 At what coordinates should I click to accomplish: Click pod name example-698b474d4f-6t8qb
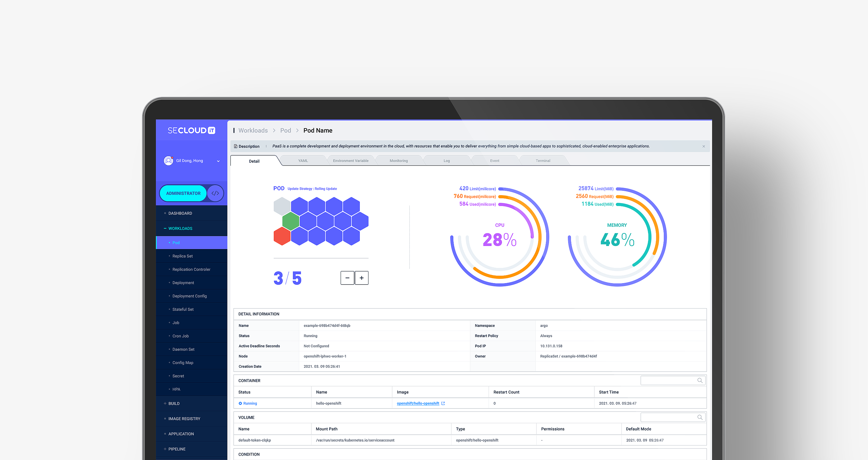[x=327, y=326]
